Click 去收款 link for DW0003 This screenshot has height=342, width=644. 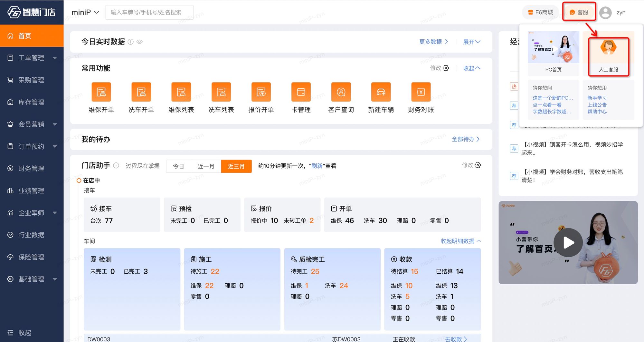(456, 339)
